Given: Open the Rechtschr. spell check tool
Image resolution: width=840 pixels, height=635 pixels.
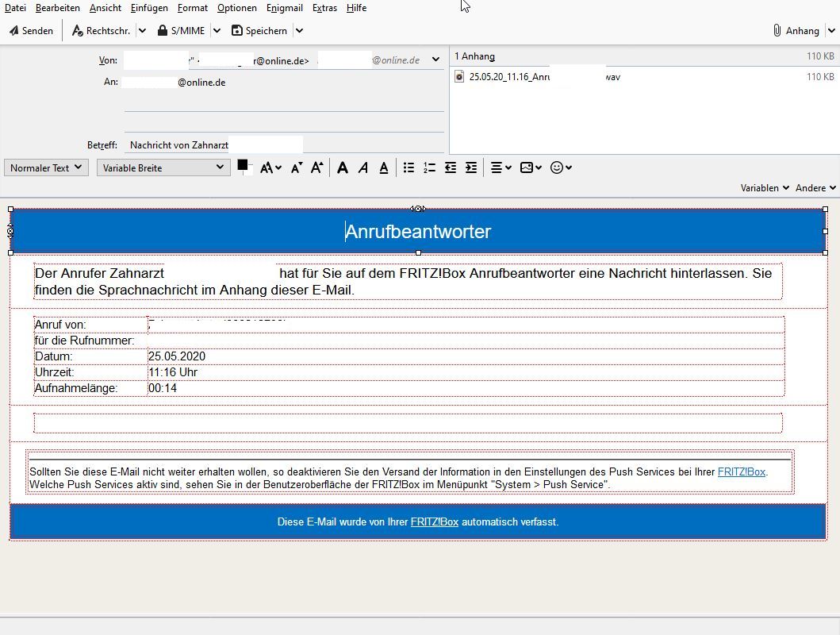Looking at the screenshot, I should 102,30.
